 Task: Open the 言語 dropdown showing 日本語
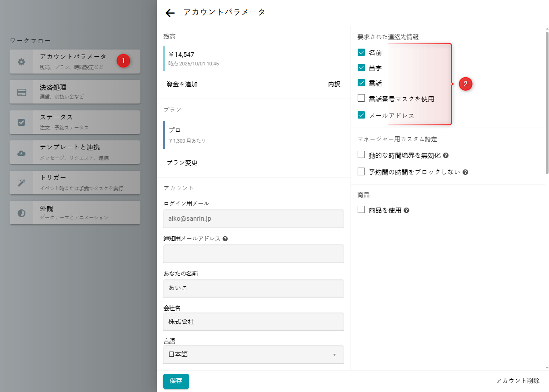(x=253, y=355)
